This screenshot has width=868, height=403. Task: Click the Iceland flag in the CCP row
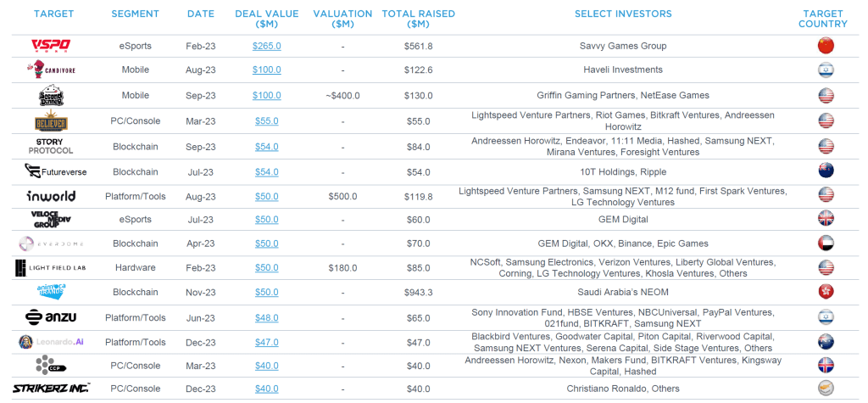click(x=826, y=366)
